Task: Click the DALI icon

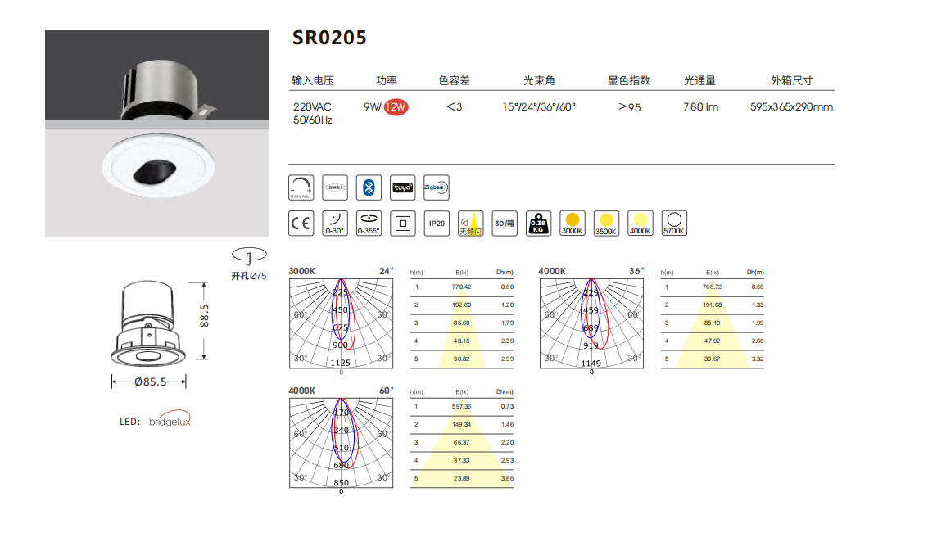Action: pos(335,187)
